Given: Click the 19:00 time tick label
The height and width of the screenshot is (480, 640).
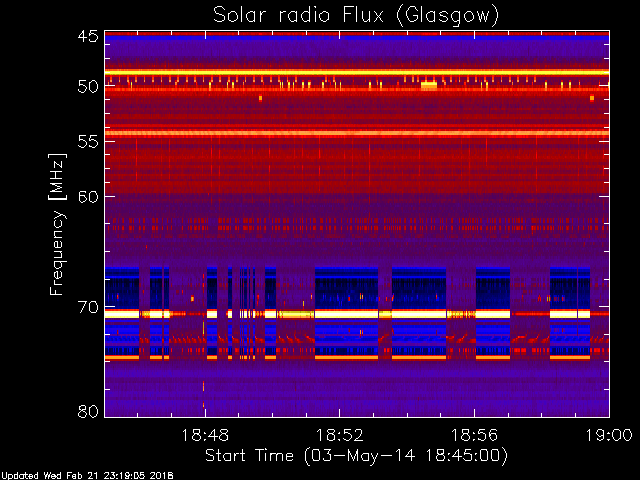Looking at the screenshot, I should tap(609, 435).
